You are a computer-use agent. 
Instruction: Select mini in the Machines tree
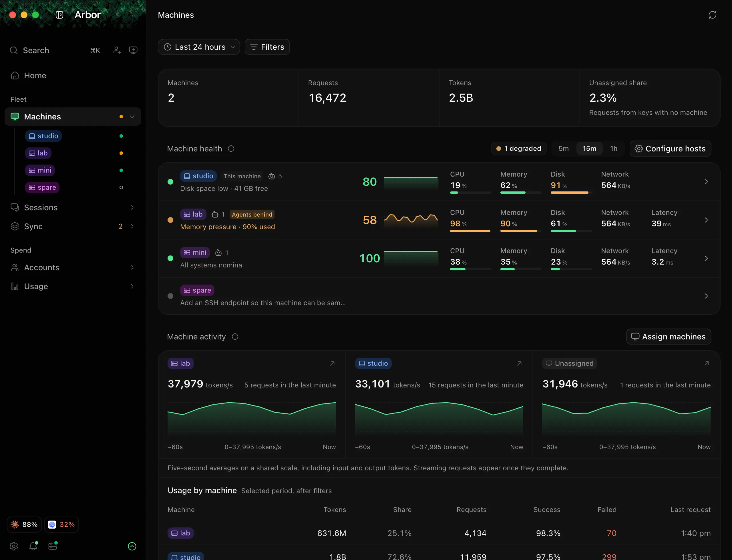click(x=40, y=170)
